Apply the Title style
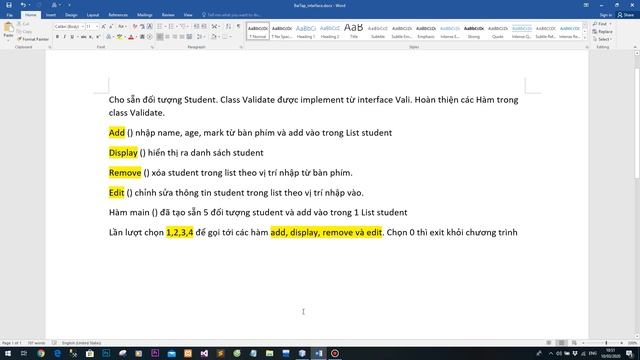The width and height of the screenshot is (640, 360). (x=353, y=31)
